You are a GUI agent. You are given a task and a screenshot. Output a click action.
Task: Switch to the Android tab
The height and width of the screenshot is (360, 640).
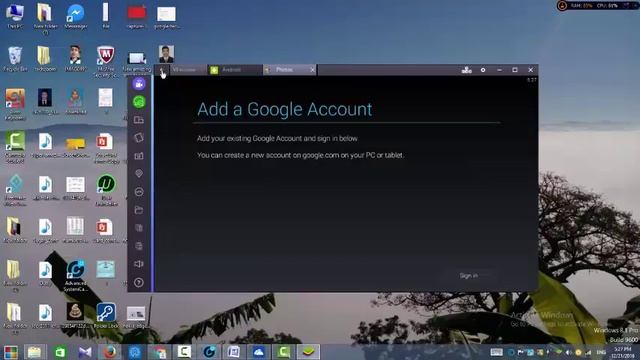(x=235, y=70)
